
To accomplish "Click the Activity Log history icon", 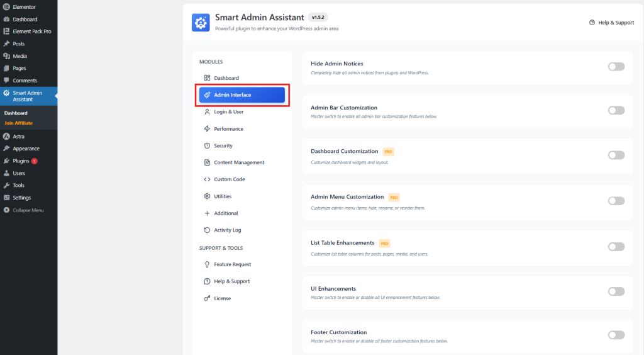I will (207, 230).
